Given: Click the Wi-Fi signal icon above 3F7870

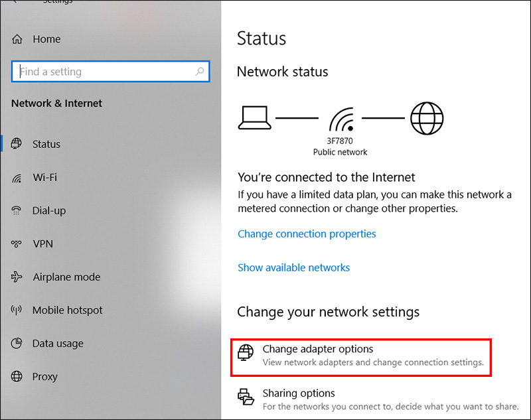Looking at the screenshot, I should [340, 118].
